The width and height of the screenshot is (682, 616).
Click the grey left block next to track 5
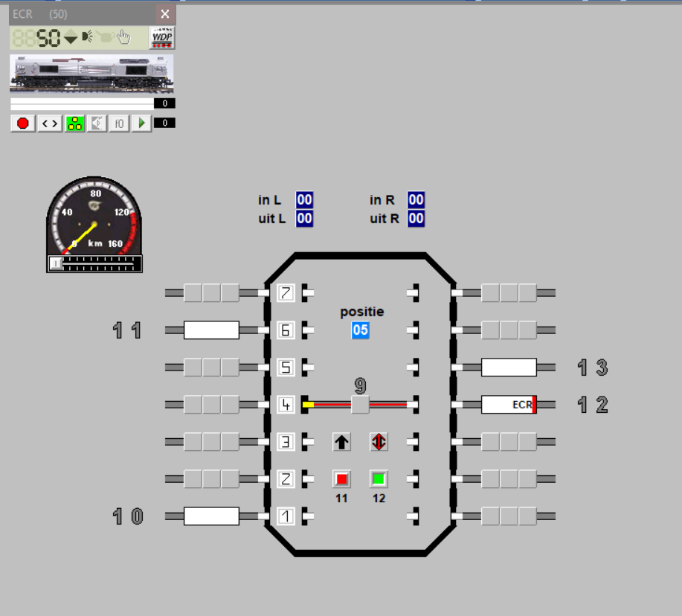(211, 368)
